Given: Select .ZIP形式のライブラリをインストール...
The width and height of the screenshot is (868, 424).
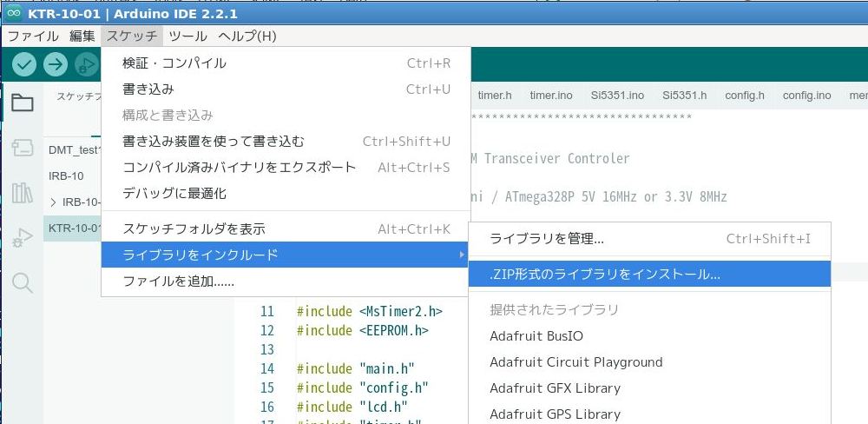Looking at the screenshot, I should pyautogui.click(x=649, y=275).
